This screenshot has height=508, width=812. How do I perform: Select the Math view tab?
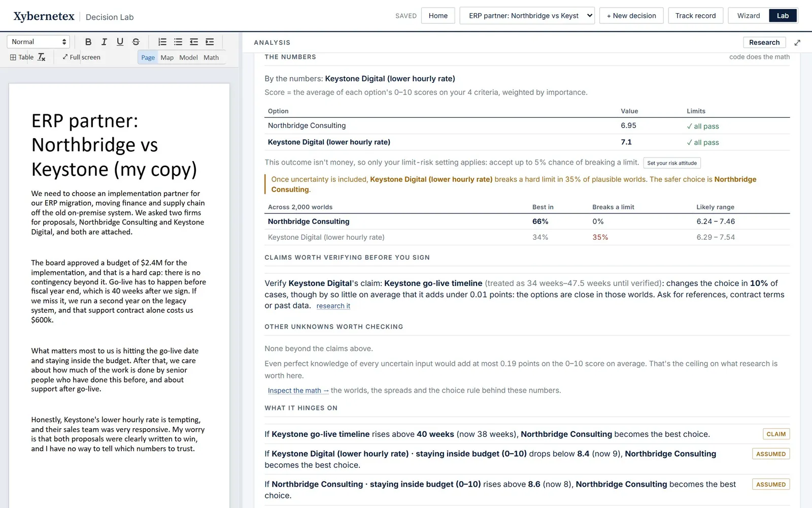(x=211, y=57)
